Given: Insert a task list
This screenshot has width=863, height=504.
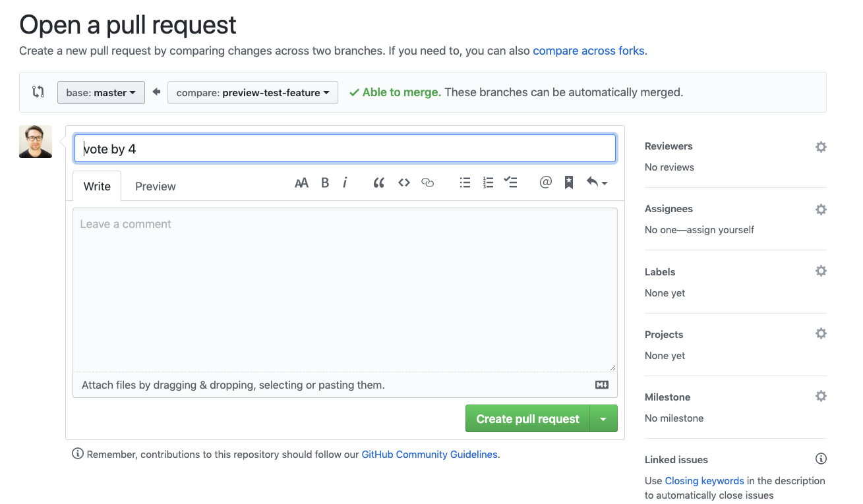Looking at the screenshot, I should tap(510, 182).
